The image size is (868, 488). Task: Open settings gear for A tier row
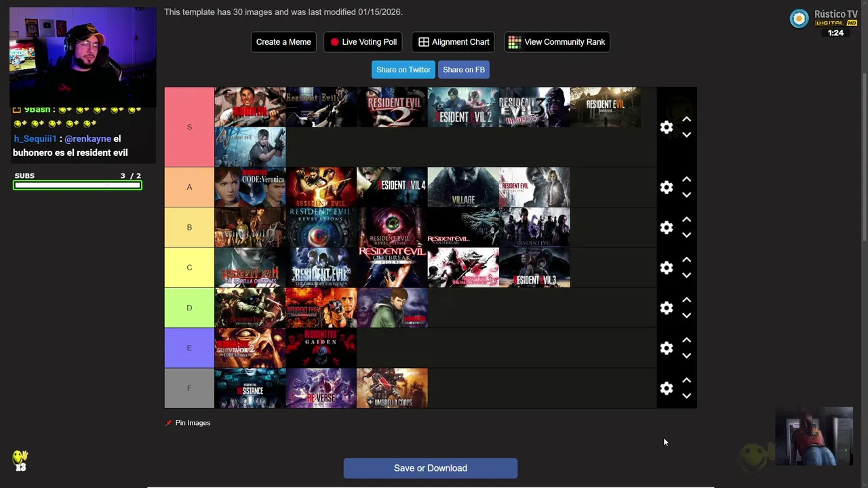[667, 187]
